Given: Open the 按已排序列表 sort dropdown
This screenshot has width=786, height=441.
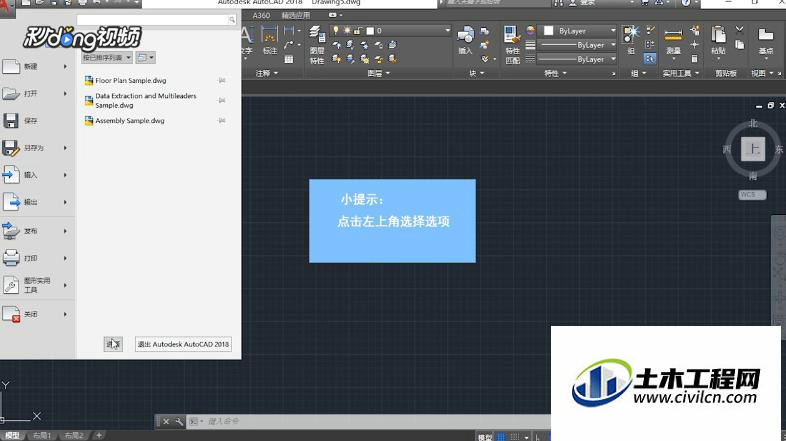Looking at the screenshot, I should click(x=107, y=58).
